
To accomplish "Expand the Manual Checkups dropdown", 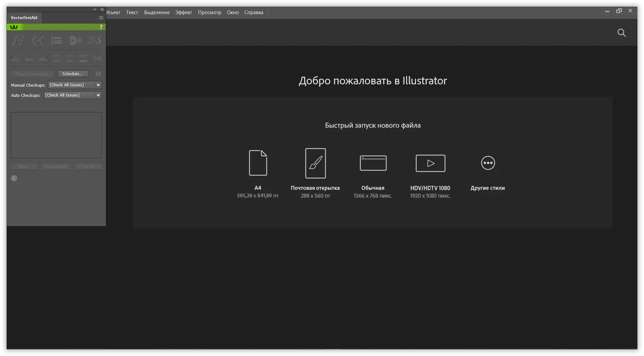I will point(98,85).
